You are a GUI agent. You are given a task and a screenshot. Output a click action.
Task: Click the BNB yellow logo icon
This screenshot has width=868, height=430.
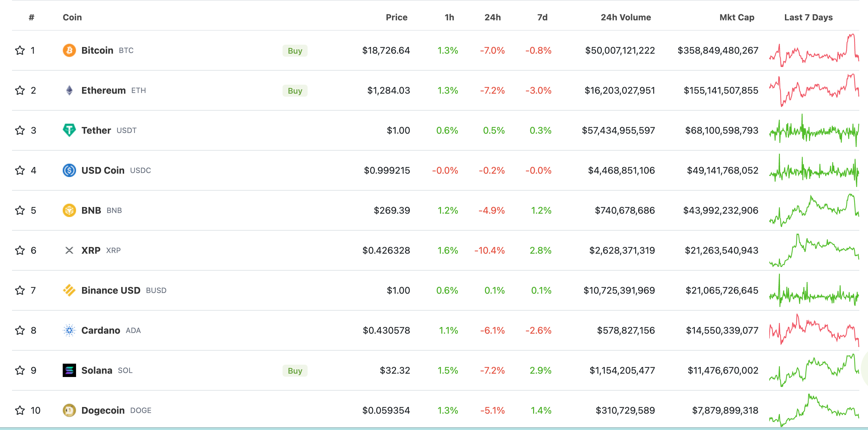coord(69,210)
